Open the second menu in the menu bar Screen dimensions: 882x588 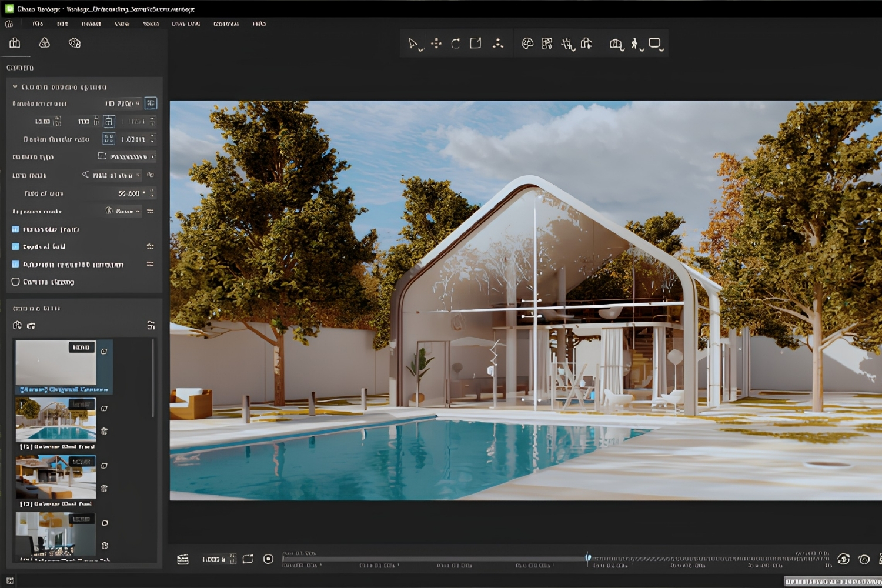(62, 24)
